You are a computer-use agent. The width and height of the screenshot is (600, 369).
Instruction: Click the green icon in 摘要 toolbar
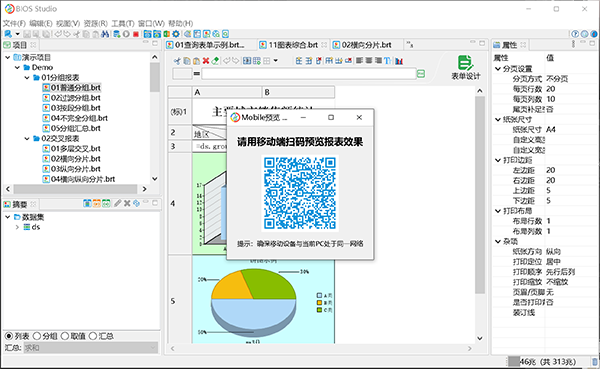point(106,204)
